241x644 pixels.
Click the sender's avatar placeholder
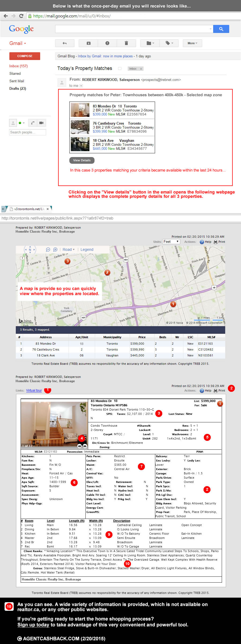62,82
